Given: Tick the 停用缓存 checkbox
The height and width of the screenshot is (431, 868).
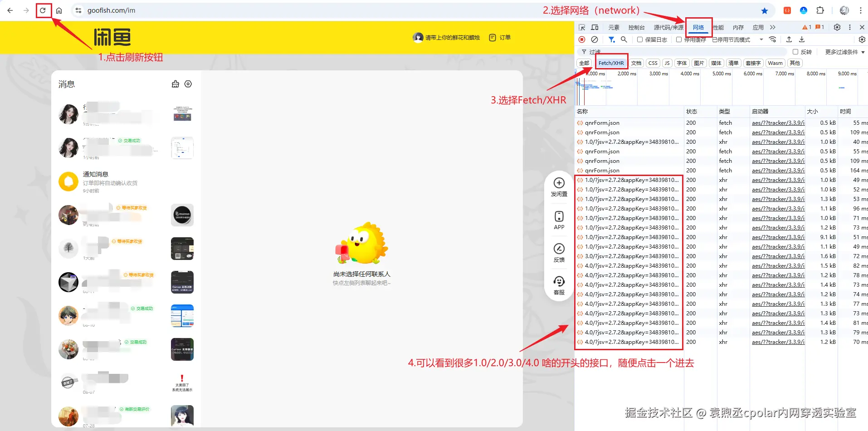Looking at the screenshot, I should pyautogui.click(x=679, y=39).
